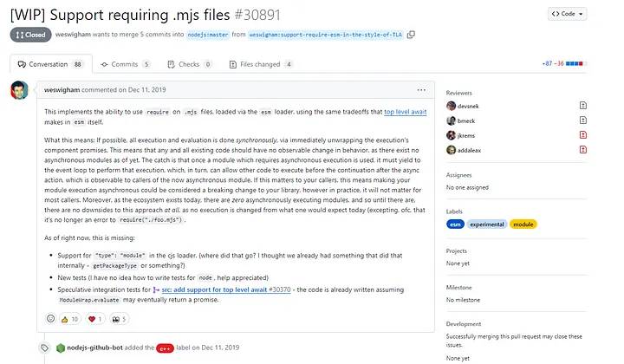Click the thumbs up reaction with 10
Viewport: 624px width, 364px height.
(70, 319)
